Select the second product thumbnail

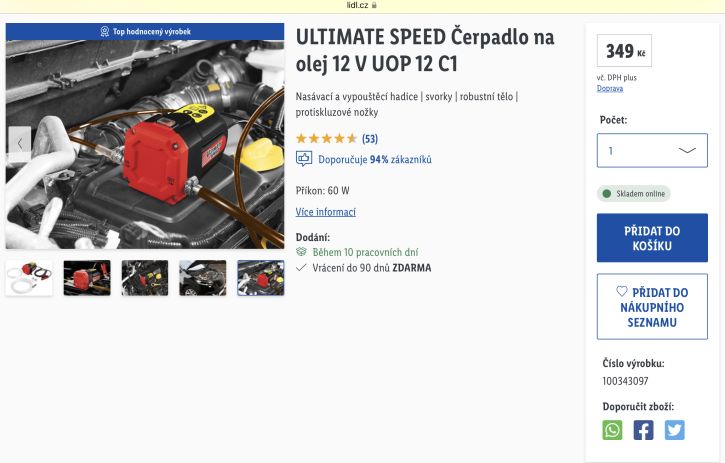click(87, 278)
